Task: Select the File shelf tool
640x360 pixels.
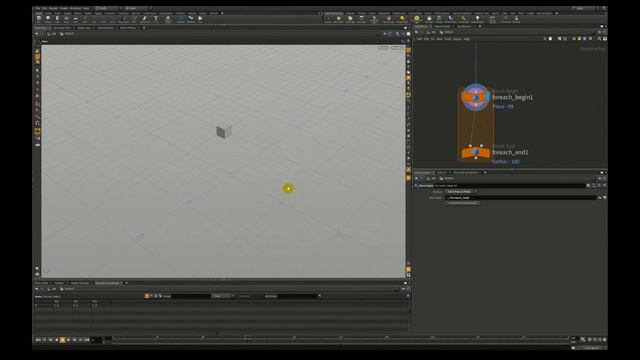Action: [x=200, y=19]
